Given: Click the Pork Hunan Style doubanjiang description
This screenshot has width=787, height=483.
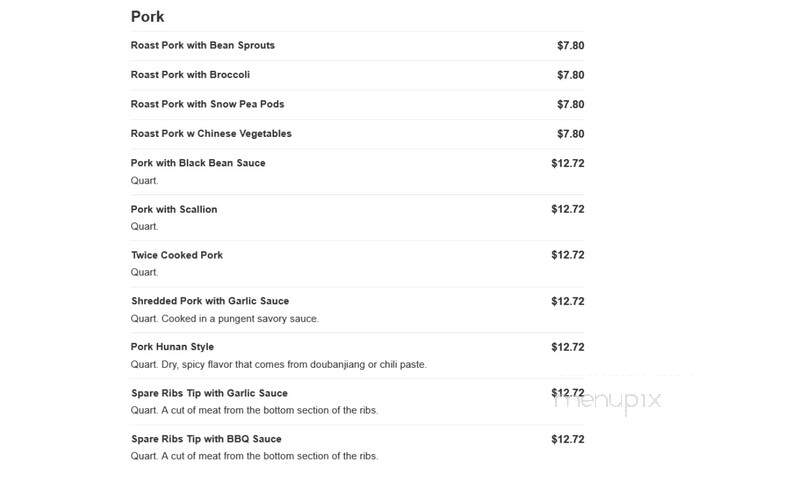Looking at the screenshot, I should [x=279, y=365].
